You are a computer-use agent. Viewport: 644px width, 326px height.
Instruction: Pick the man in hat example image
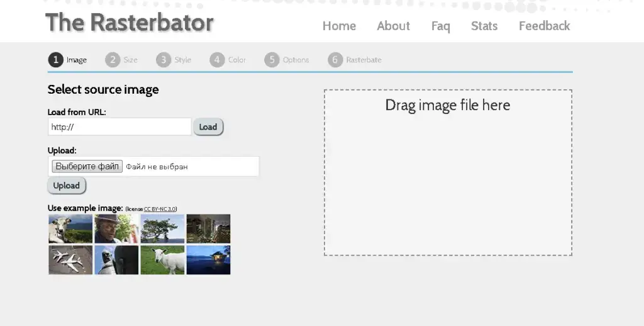click(116, 228)
